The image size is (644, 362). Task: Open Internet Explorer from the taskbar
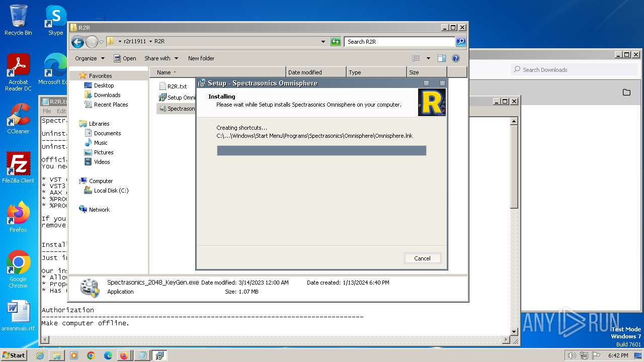tap(40, 355)
